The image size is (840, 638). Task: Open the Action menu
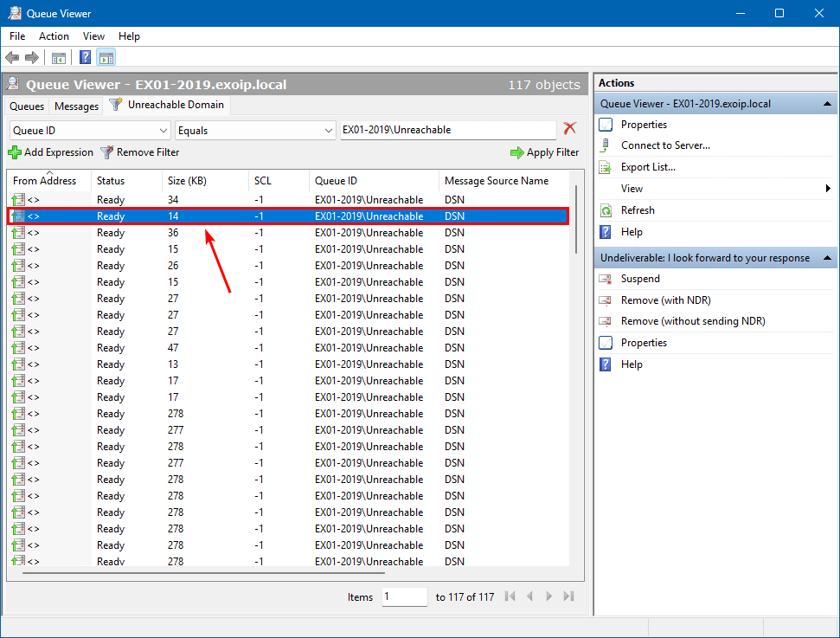point(54,36)
